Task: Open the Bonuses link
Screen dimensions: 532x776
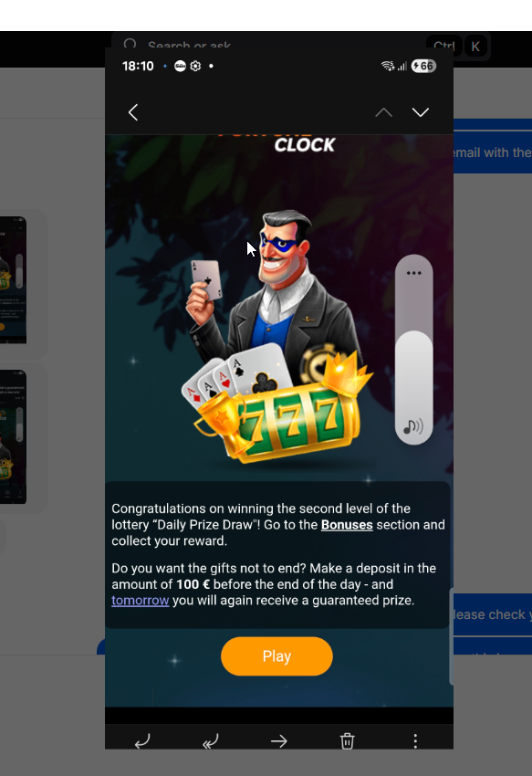Action: point(347,525)
